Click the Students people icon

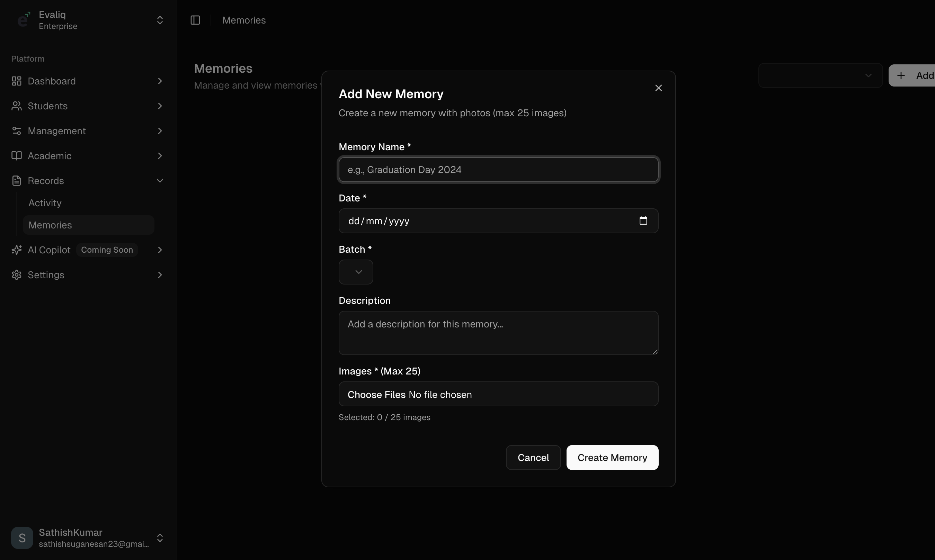click(x=16, y=106)
